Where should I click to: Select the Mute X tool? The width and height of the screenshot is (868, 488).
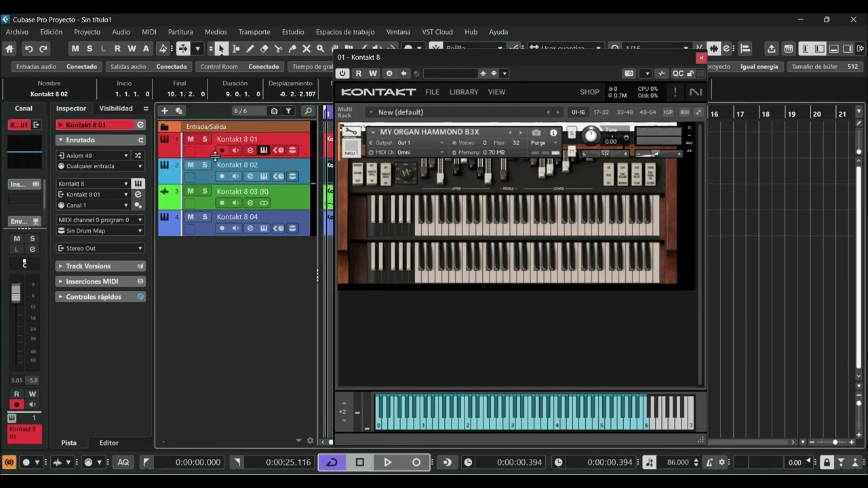(307, 48)
